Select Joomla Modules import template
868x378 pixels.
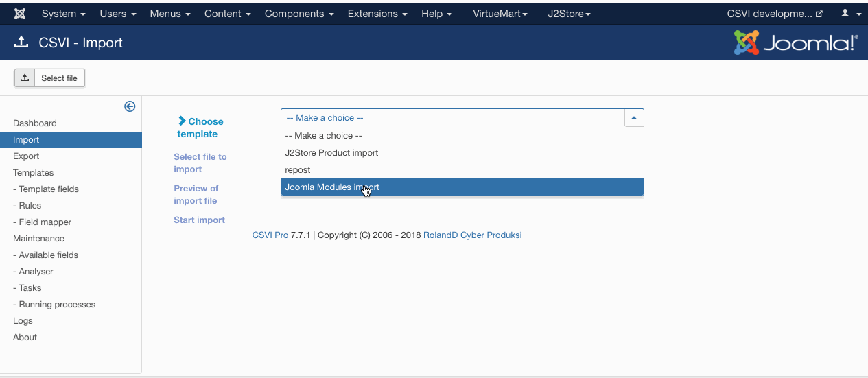[462, 187]
